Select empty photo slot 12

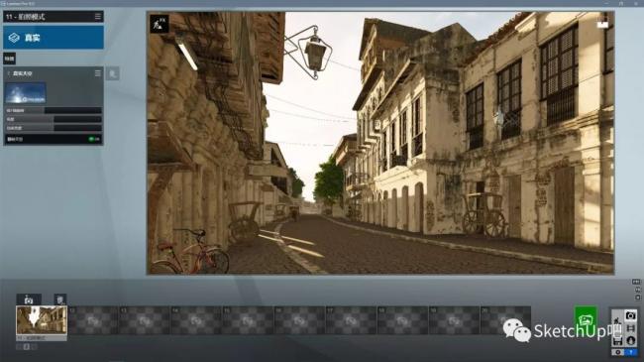coord(93,320)
